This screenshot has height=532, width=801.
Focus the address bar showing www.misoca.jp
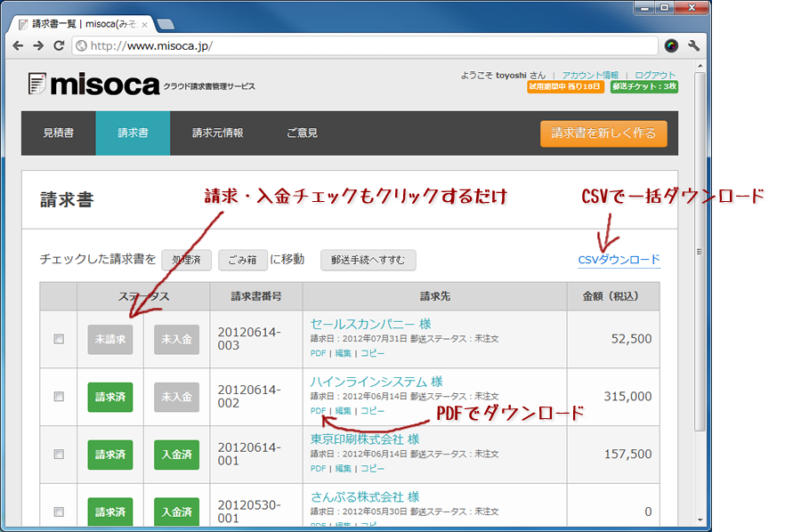click(x=364, y=46)
